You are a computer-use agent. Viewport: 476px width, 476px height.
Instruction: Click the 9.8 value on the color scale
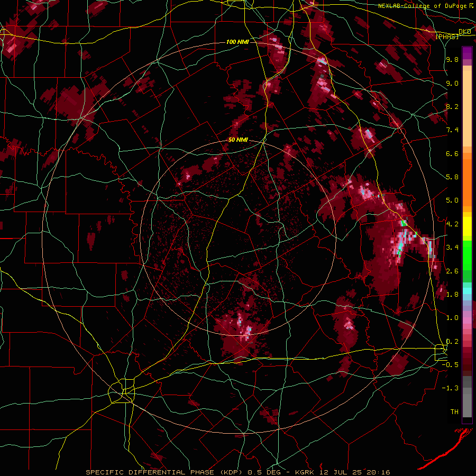point(452,59)
